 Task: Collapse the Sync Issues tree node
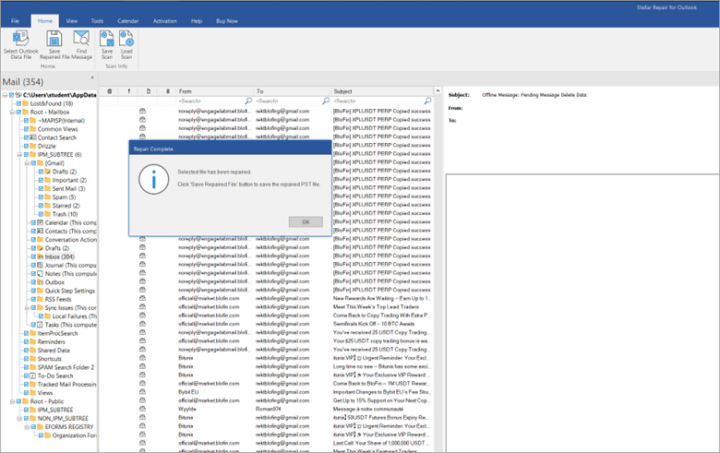27,308
